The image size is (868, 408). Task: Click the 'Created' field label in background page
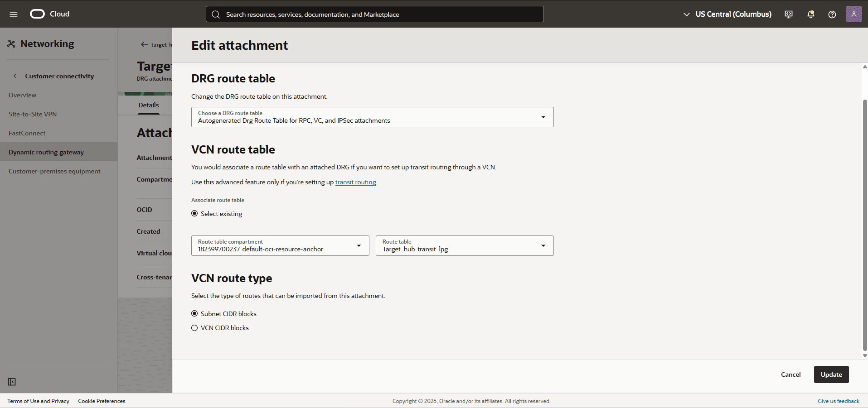pyautogui.click(x=148, y=231)
